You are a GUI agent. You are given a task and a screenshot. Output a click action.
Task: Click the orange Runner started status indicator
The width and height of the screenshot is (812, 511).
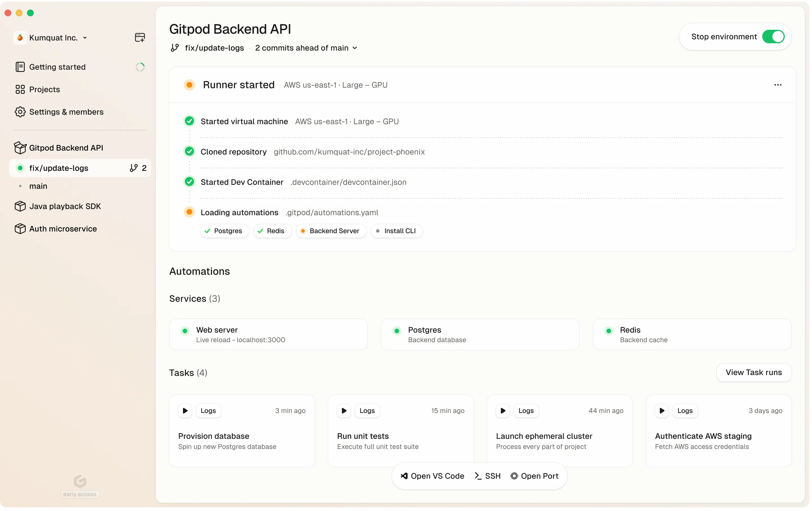189,85
